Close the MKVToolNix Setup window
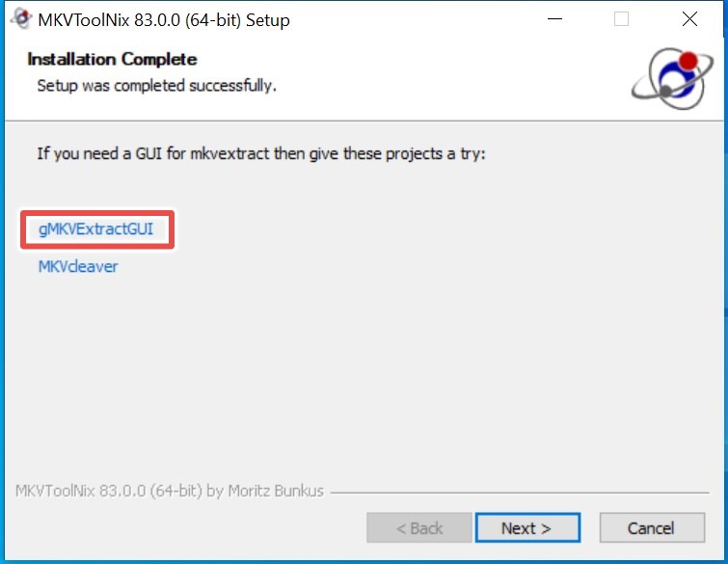Viewport: 728px width, 564px height. coord(689,19)
